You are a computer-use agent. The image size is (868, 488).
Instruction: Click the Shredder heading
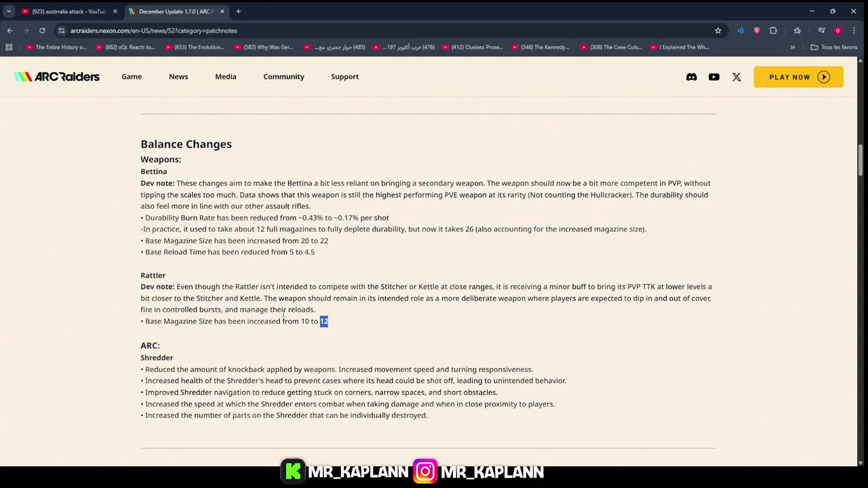tap(157, 358)
